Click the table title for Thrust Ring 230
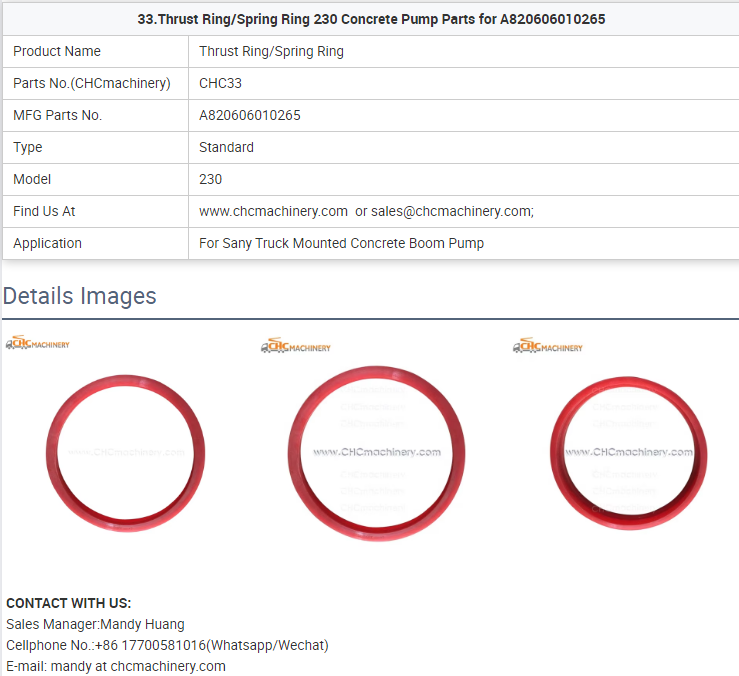 coord(371,19)
